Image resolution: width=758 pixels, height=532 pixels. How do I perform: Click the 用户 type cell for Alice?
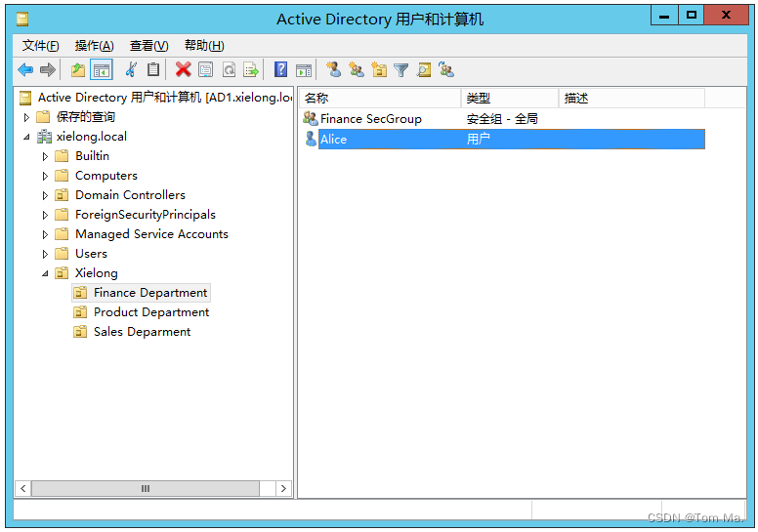[x=478, y=140]
